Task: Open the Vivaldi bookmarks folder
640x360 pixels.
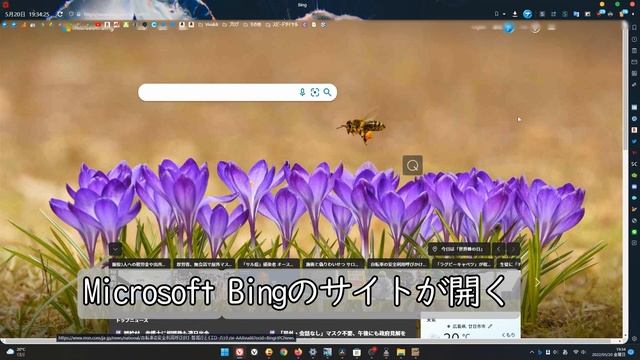Action: tap(209, 24)
